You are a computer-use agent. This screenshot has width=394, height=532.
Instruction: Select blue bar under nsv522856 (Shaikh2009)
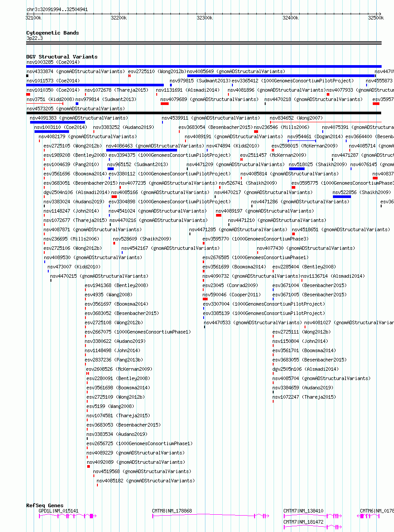(x=342, y=197)
